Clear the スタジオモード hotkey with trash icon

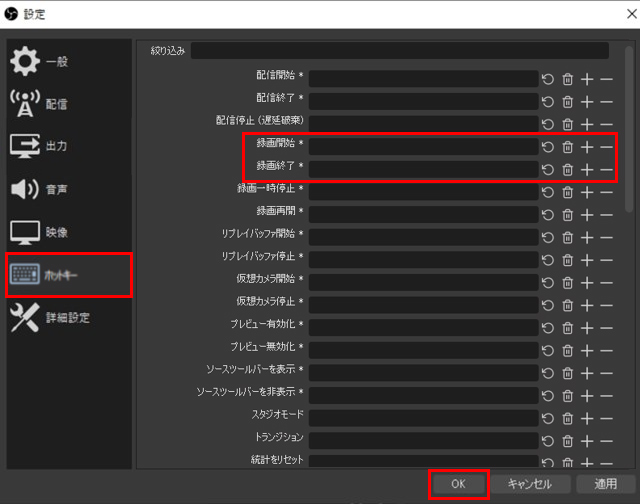567,415
